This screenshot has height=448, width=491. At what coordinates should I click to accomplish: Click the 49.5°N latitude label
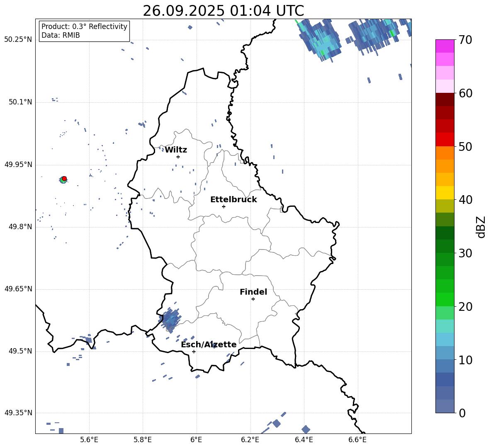(20, 351)
